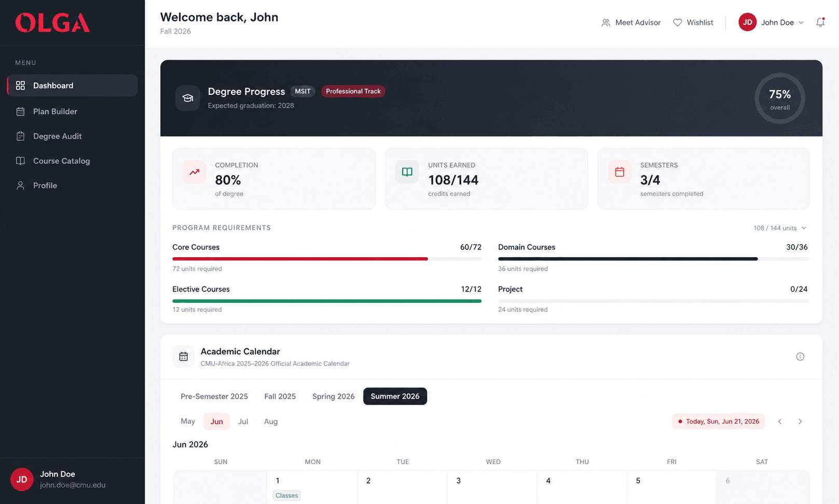839x504 pixels.
Task: Select the Jun month tab
Action: [x=217, y=422]
